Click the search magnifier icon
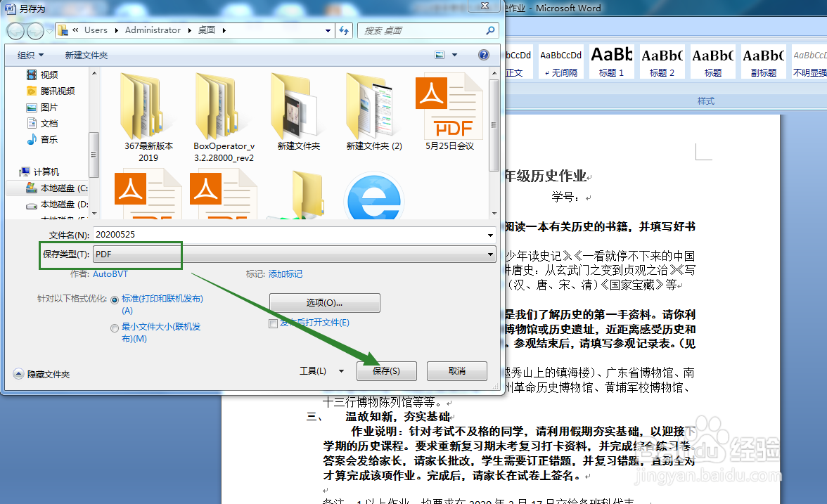Image resolution: width=827 pixels, height=504 pixels. tap(491, 31)
